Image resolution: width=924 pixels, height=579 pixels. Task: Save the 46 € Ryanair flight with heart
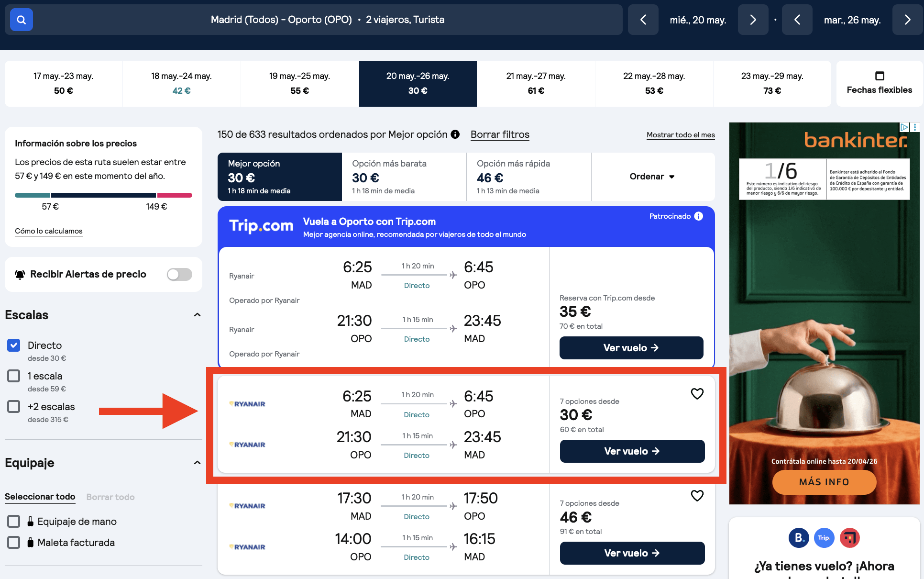point(697,496)
